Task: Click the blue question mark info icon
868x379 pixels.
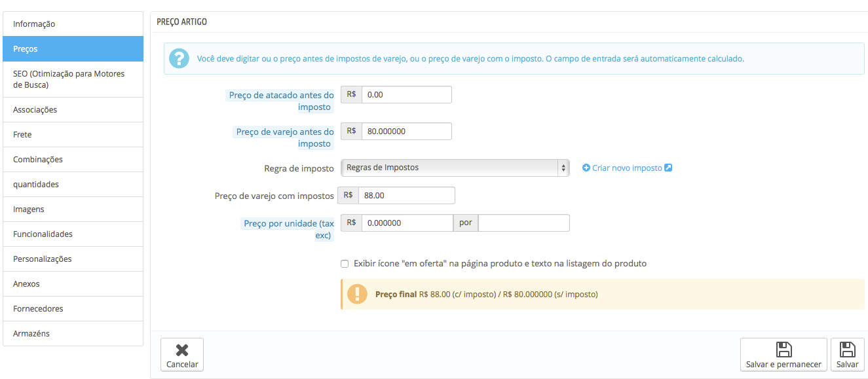Action: (x=179, y=58)
